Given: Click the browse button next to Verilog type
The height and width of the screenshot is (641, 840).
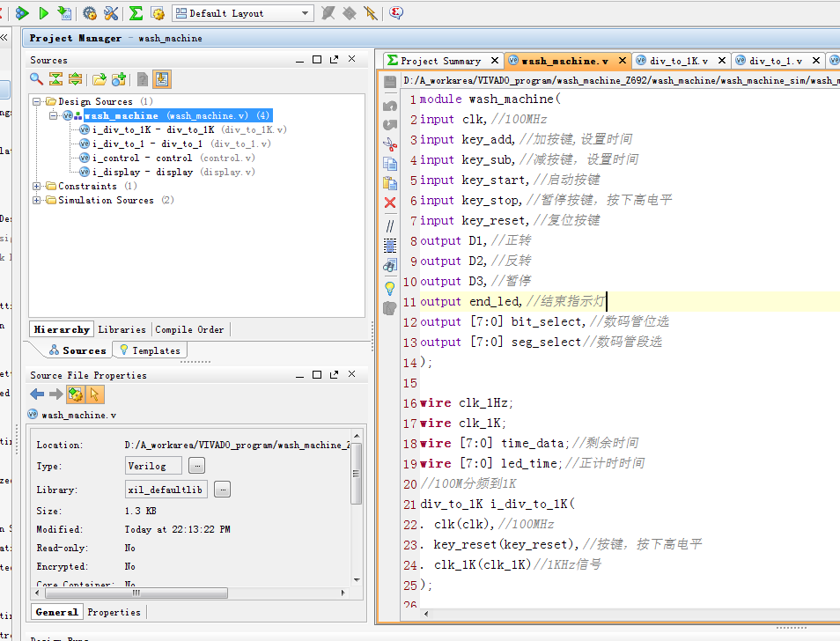Looking at the screenshot, I should click(197, 466).
